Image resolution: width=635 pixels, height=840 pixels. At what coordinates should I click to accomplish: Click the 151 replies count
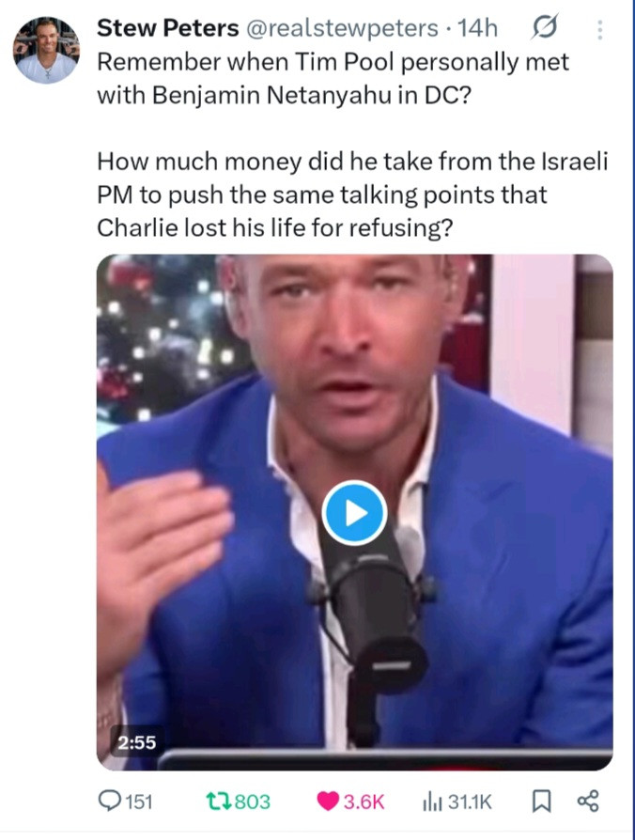click(139, 802)
